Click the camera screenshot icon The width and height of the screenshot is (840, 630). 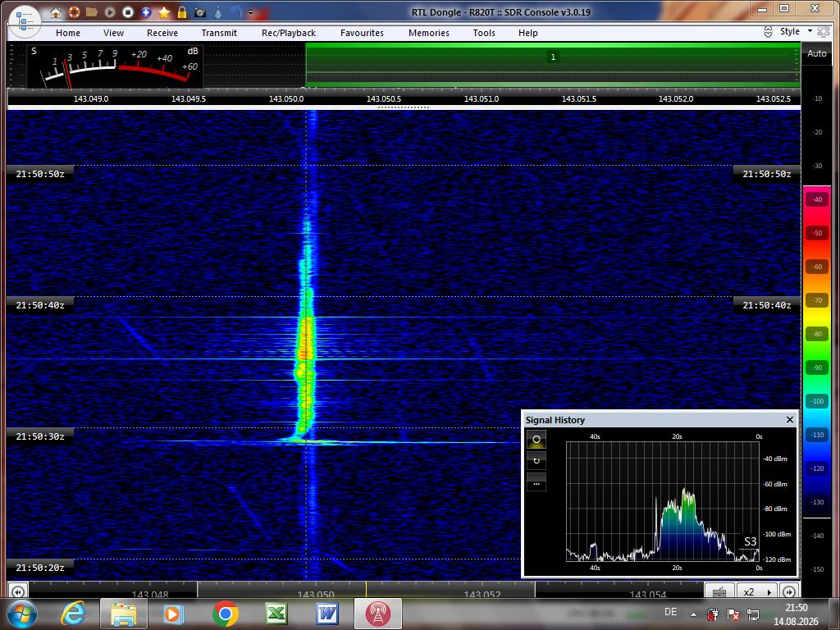click(200, 12)
